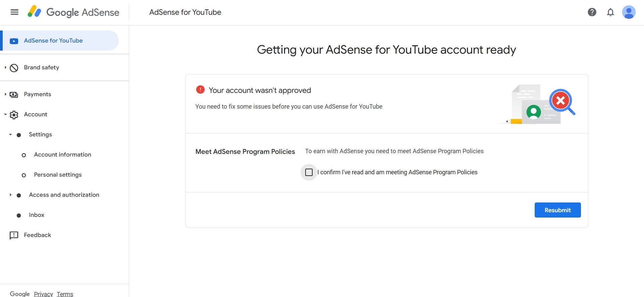Click the Resubmit button
644x297 pixels.
click(557, 210)
